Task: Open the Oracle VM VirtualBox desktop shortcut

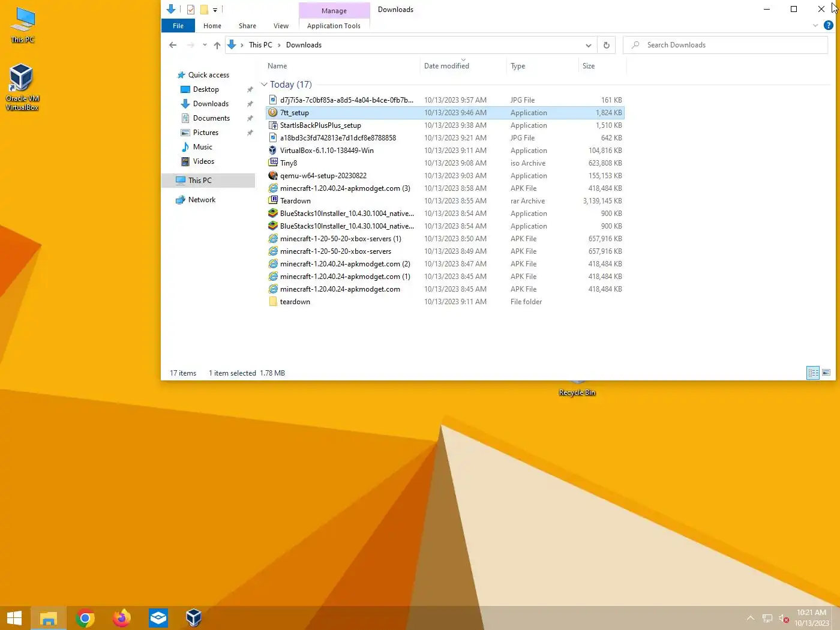Action: click(x=22, y=88)
